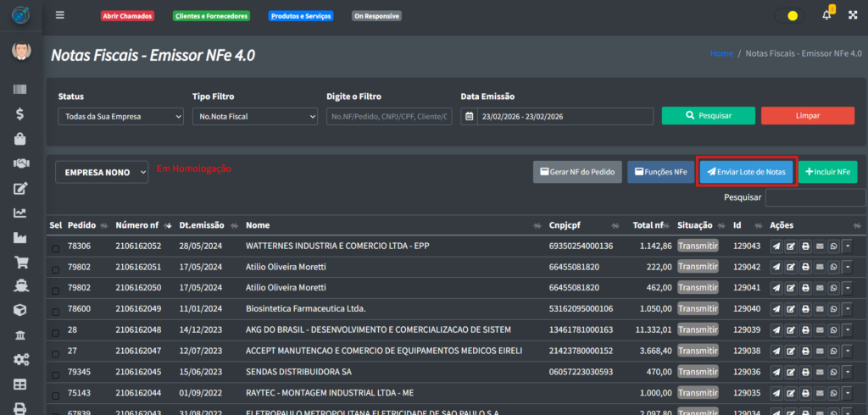The image size is (868, 415).
Task: Open Clientes e Fornecedores shortcut
Action: [x=210, y=16]
